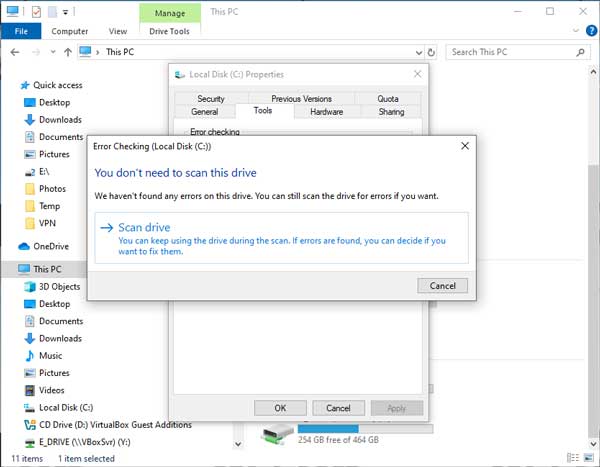Open the VPN folder
Screen dimensions: 600x467
[x=40, y=223]
